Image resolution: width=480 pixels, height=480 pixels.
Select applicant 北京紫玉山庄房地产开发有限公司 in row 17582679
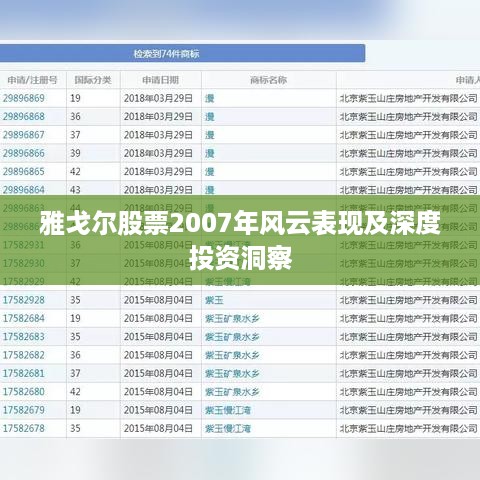click(409, 410)
